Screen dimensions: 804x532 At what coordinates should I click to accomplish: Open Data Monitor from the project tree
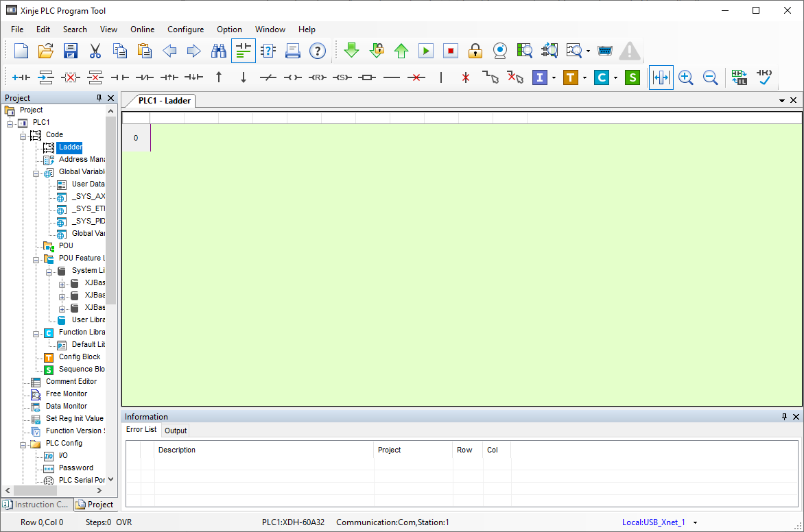click(x=67, y=406)
